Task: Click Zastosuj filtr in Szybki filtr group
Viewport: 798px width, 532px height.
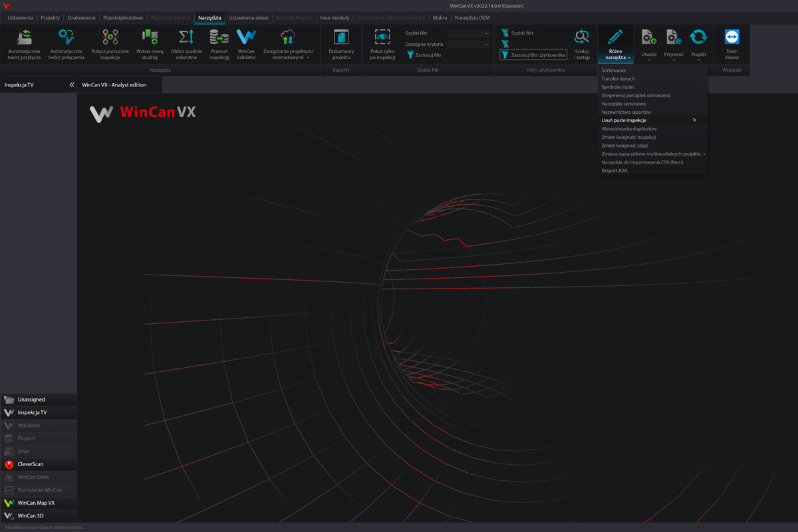Action: coord(424,55)
